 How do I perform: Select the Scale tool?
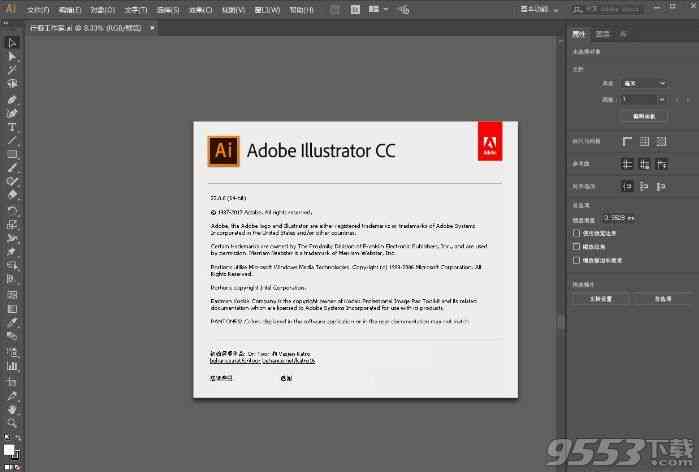click(12, 225)
